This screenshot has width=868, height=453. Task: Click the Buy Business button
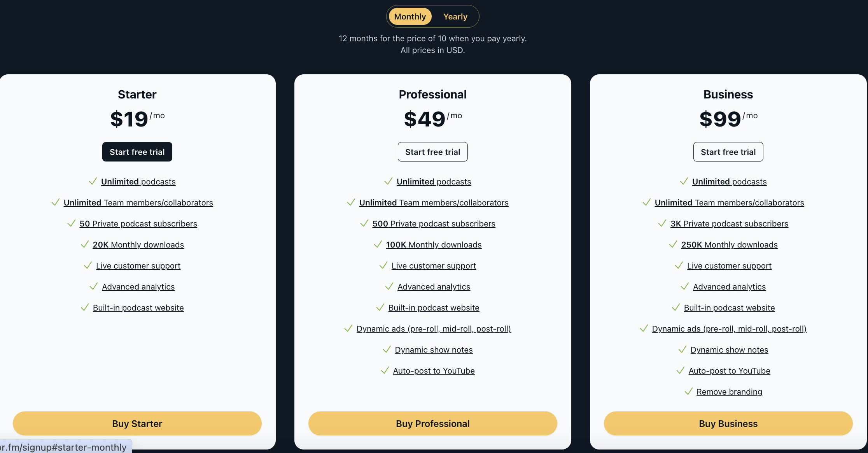pyautogui.click(x=728, y=423)
